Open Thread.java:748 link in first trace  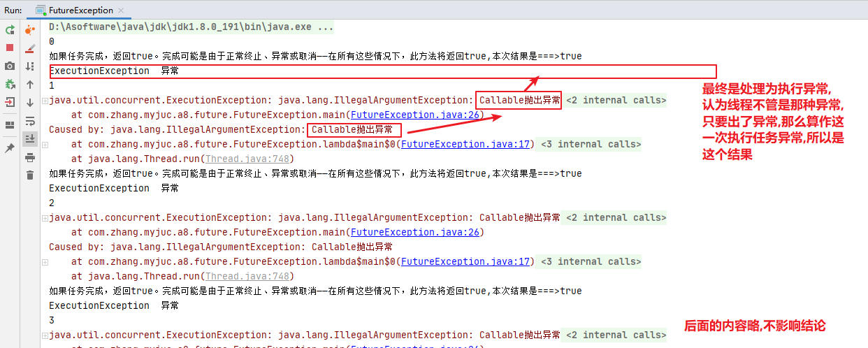(x=248, y=159)
